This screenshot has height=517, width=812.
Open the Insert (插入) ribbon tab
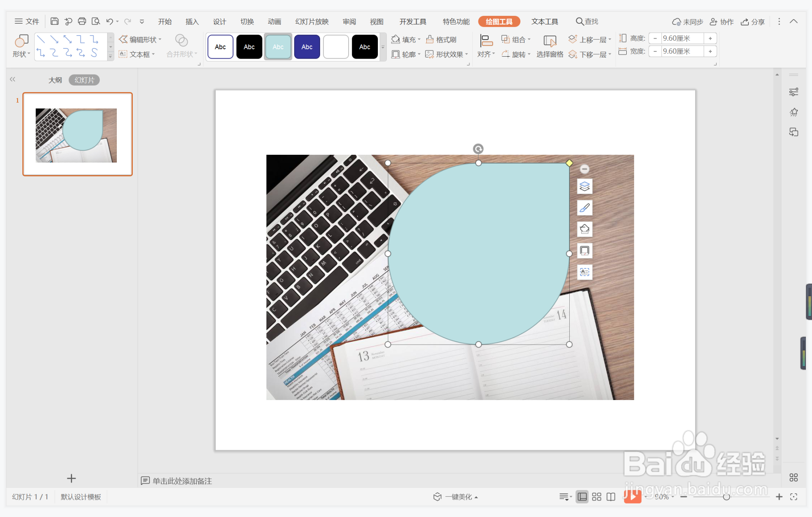pos(192,22)
